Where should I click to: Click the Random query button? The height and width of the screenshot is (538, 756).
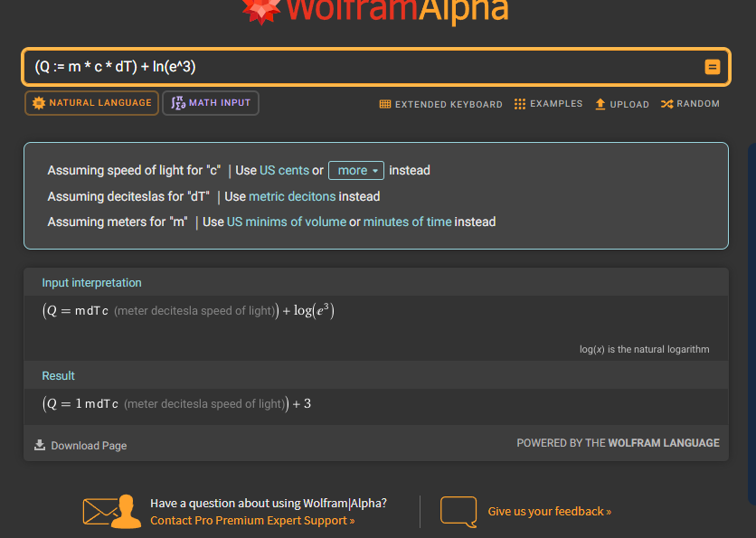pos(690,104)
